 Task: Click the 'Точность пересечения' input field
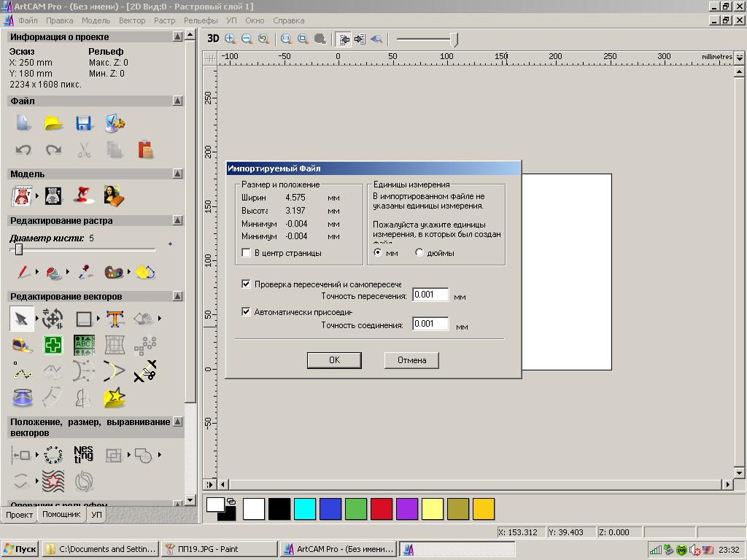point(430,295)
